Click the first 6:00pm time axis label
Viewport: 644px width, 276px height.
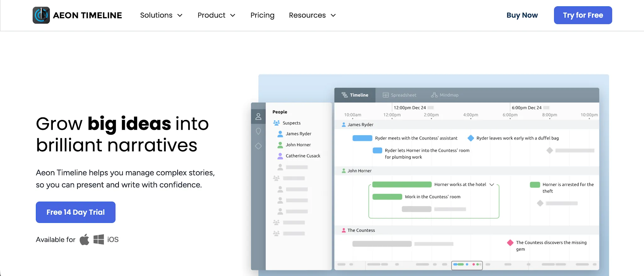[510, 115]
